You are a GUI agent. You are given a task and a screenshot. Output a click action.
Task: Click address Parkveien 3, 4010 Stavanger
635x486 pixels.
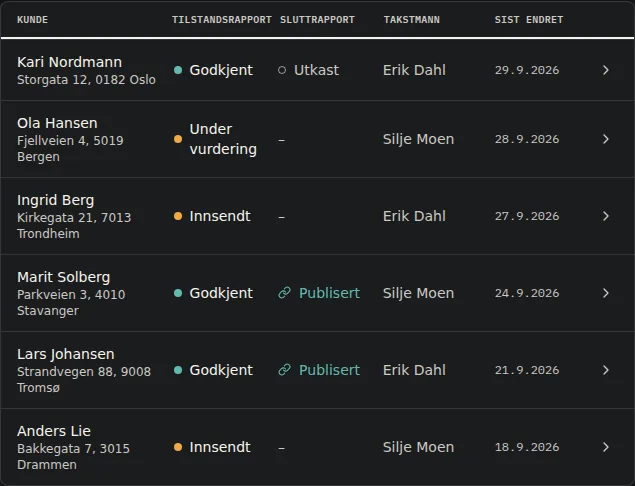(71, 302)
